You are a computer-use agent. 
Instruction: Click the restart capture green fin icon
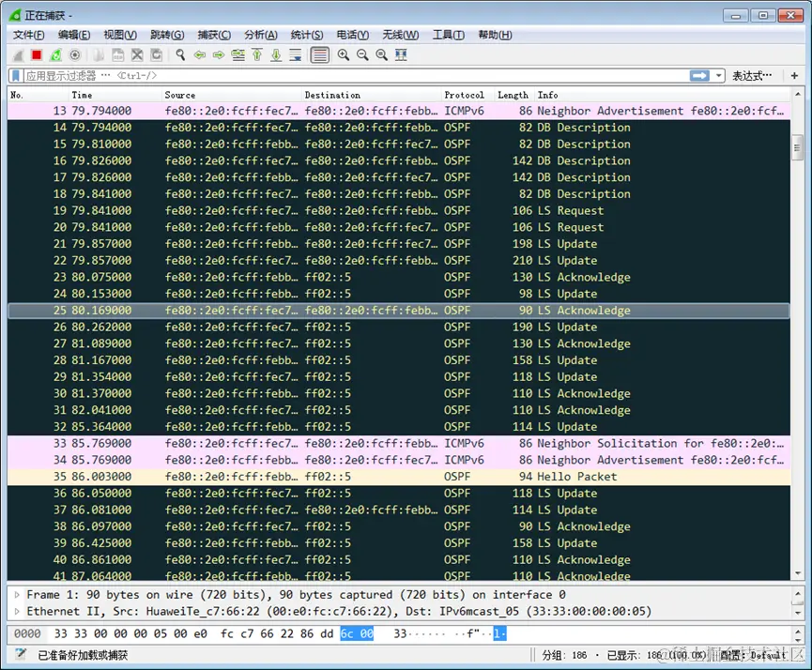tap(55, 54)
